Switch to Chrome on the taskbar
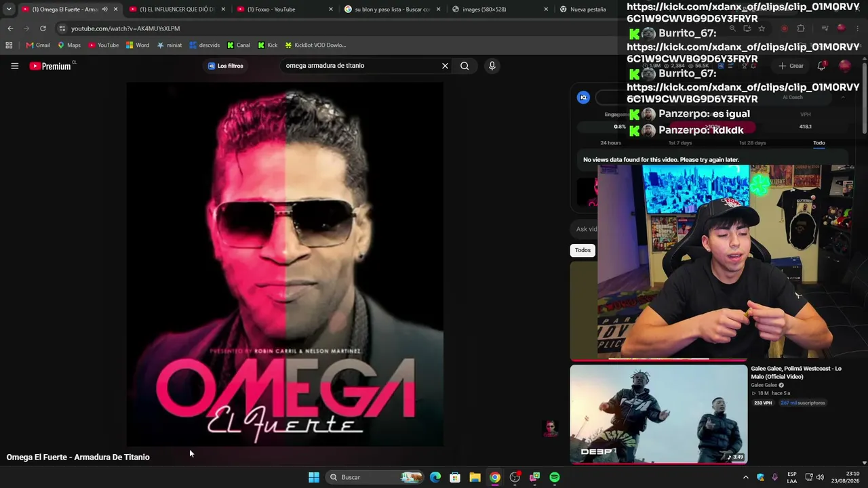The height and width of the screenshot is (488, 868). 495,477
